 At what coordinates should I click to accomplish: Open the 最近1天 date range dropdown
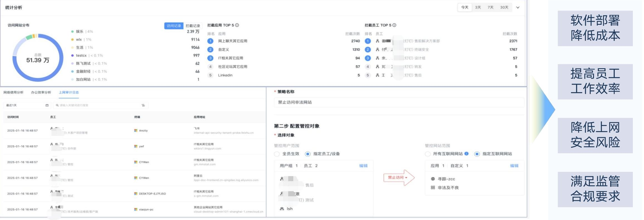point(27,105)
